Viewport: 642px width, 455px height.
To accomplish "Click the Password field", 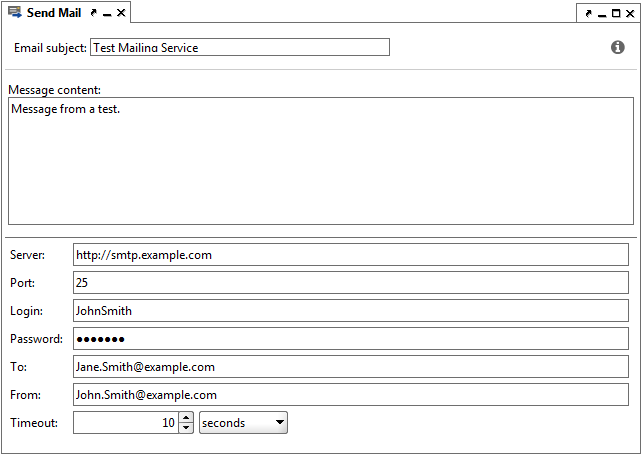I will point(351,339).
